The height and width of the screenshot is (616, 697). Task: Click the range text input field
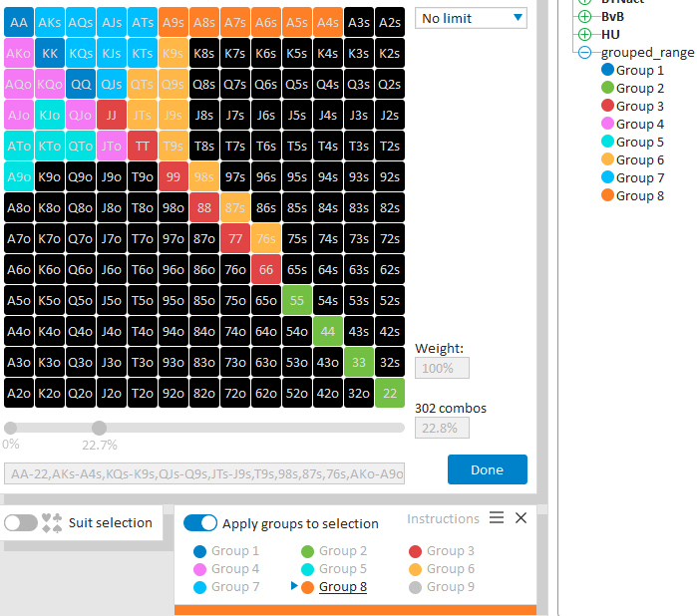coord(204,473)
